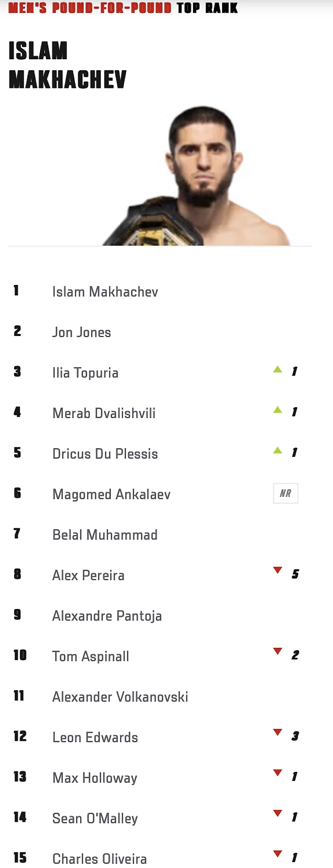Image resolution: width=333 pixels, height=868 pixels.
Task: Click the red down arrow beside Sean O'Malley
Action: tap(277, 813)
